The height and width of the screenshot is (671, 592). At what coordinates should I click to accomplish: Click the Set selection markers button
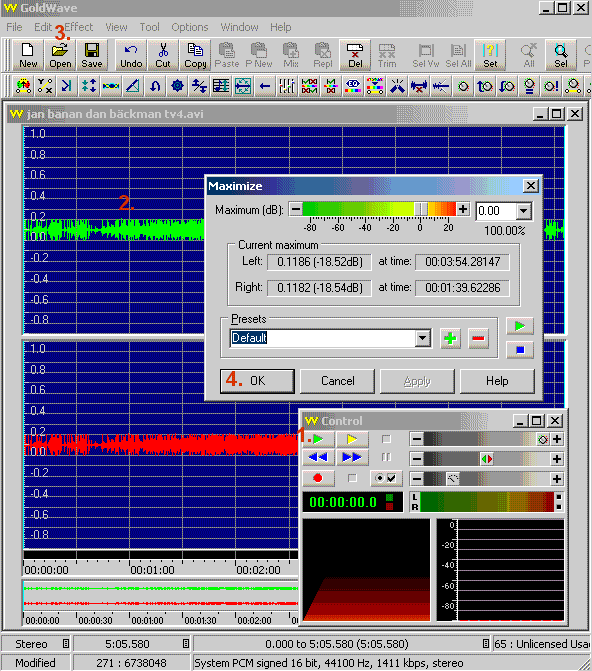pos(490,56)
